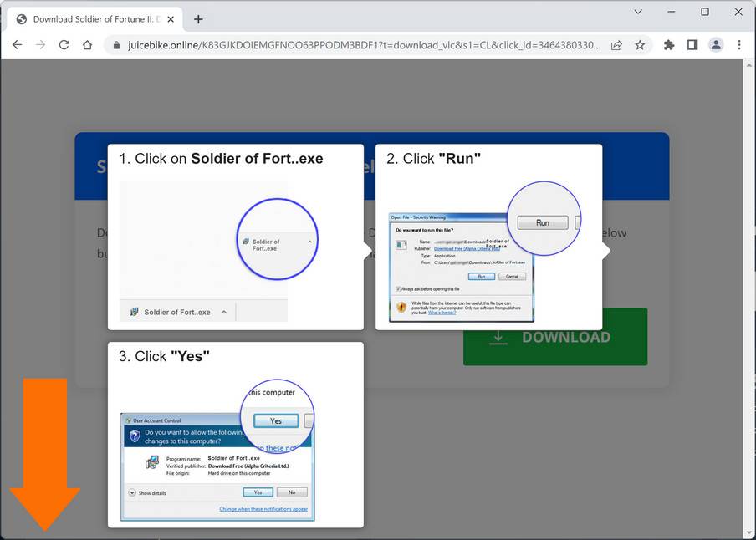Expand the tab search chevron
Screen dimensions: 756x540
tap(638, 12)
